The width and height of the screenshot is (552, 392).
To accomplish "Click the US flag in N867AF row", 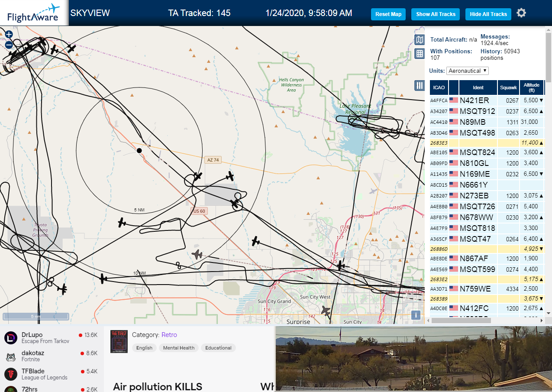I will (x=454, y=258).
